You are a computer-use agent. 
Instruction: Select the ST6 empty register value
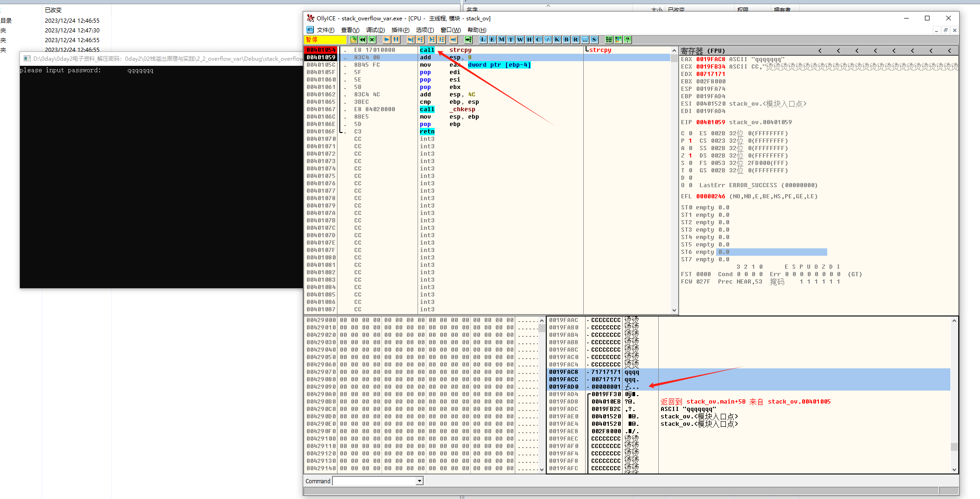coord(724,252)
